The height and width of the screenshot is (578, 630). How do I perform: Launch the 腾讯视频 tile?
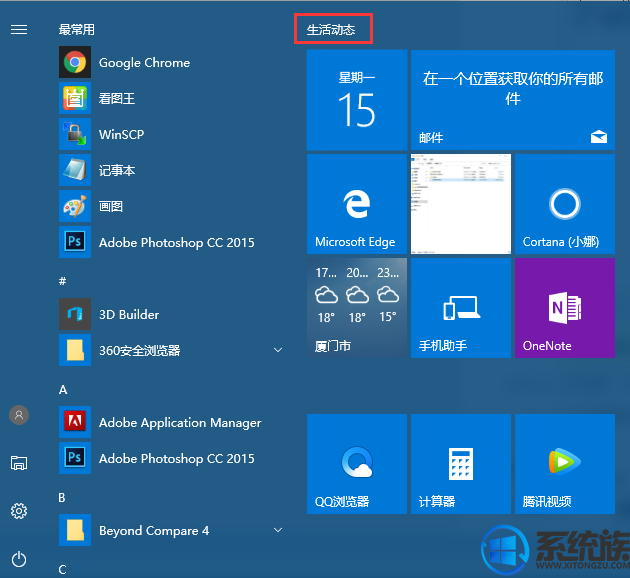click(x=565, y=464)
